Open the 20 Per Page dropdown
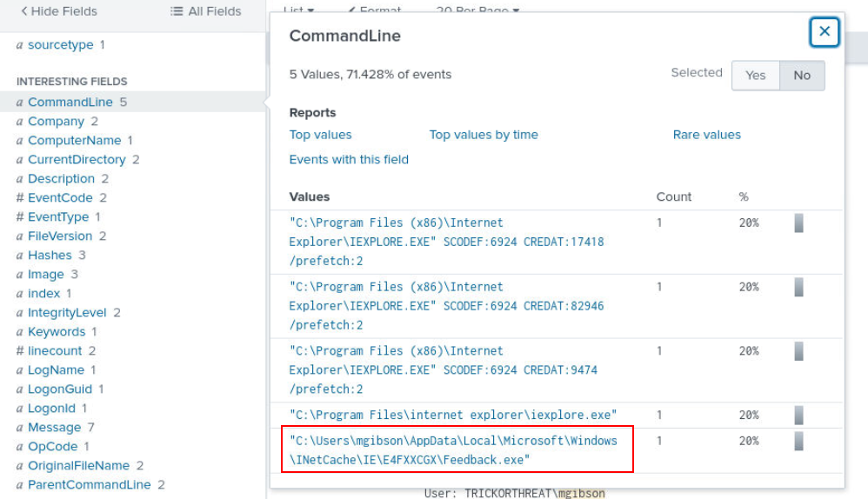The width and height of the screenshot is (868, 499). [477, 10]
